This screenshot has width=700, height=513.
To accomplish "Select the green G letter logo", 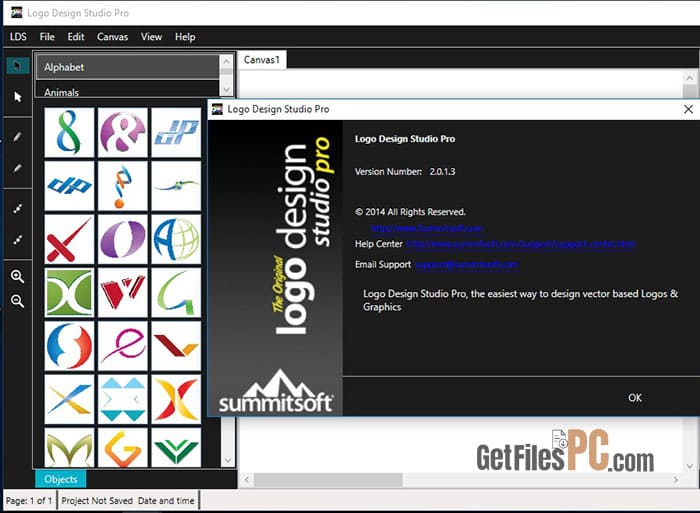I will click(x=176, y=292).
